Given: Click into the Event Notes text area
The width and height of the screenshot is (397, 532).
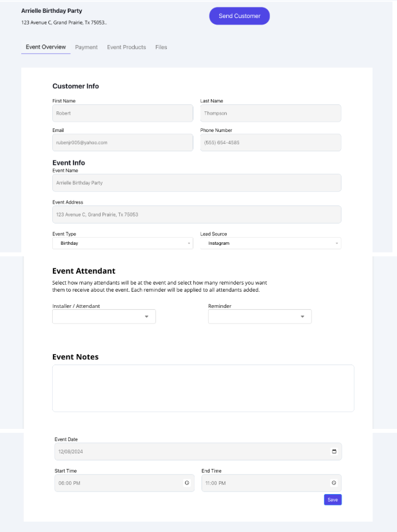Looking at the screenshot, I should tap(203, 388).
